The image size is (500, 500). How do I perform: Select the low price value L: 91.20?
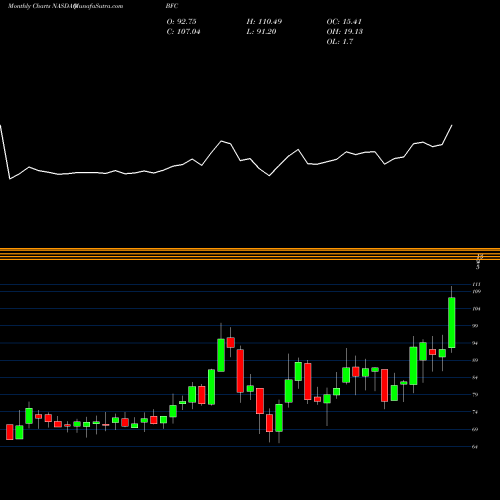coord(261,32)
